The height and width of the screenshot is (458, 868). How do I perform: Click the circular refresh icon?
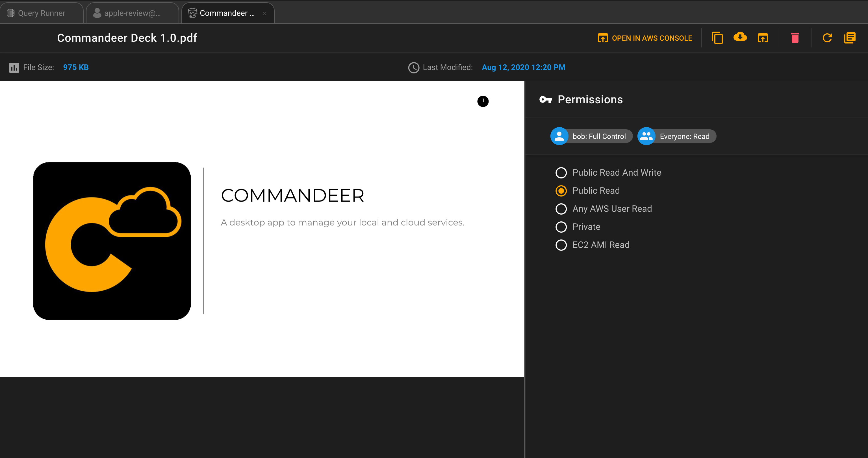tap(827, 38)
